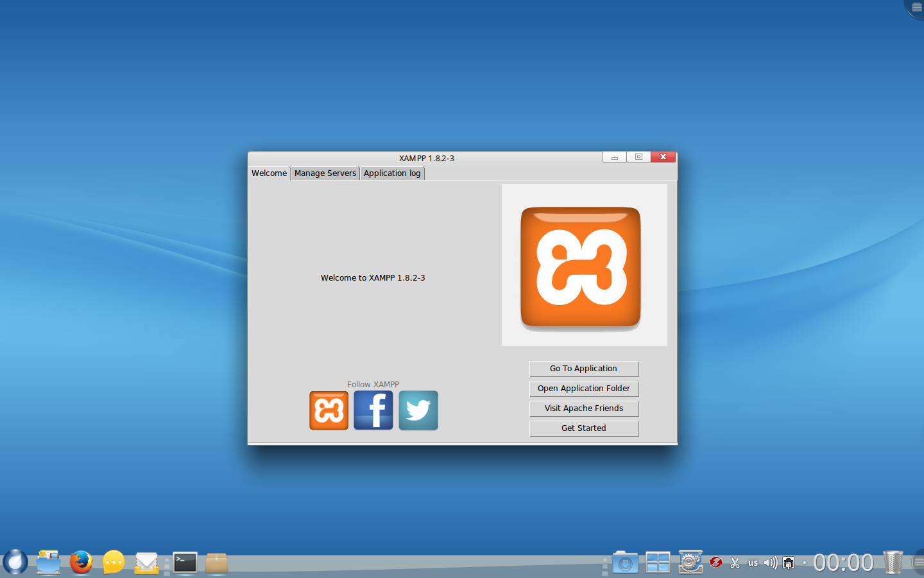Click the XAMPP 1.8.2-3 window title bar
This screenshot has width=924, height=578.
(x=426, y=158)
